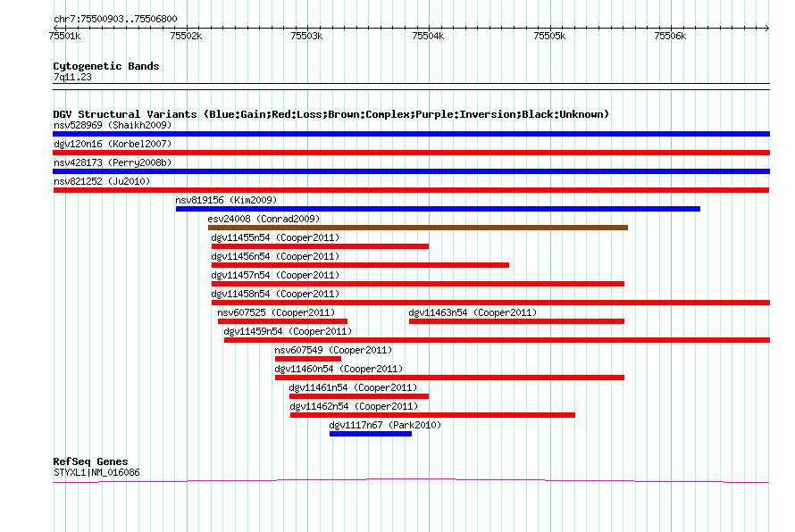Viewport: 795px width, 532px height.
Task: Click dgv11455n54 (Cooper2011) label
Action: (x=275, y=237)
